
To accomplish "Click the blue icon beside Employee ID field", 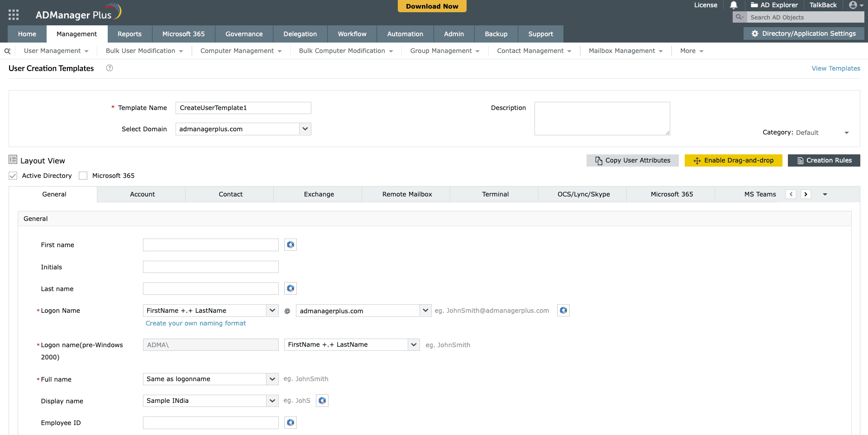I will click(x=290, y=422).
